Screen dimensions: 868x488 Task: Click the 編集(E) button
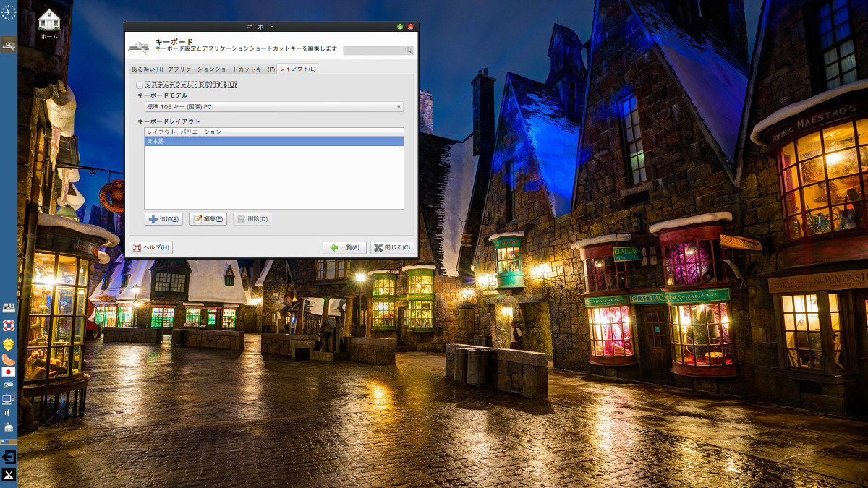coord(208,219)
